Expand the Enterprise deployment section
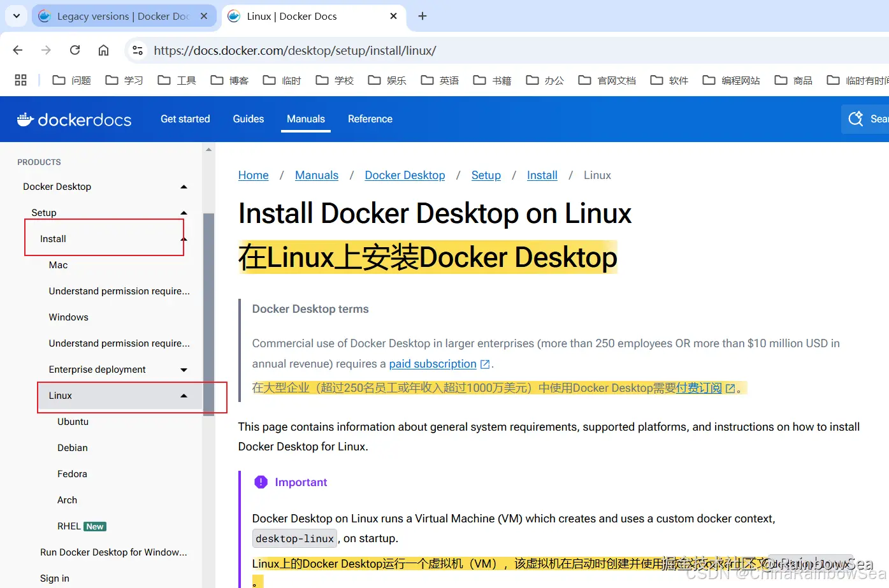889x588 pixels. (x=184, y=369)
